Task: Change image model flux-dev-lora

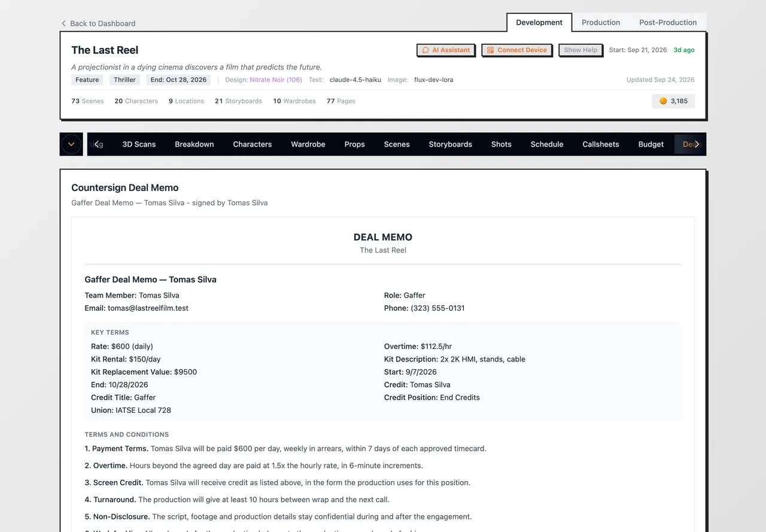Action: point(433,80)
